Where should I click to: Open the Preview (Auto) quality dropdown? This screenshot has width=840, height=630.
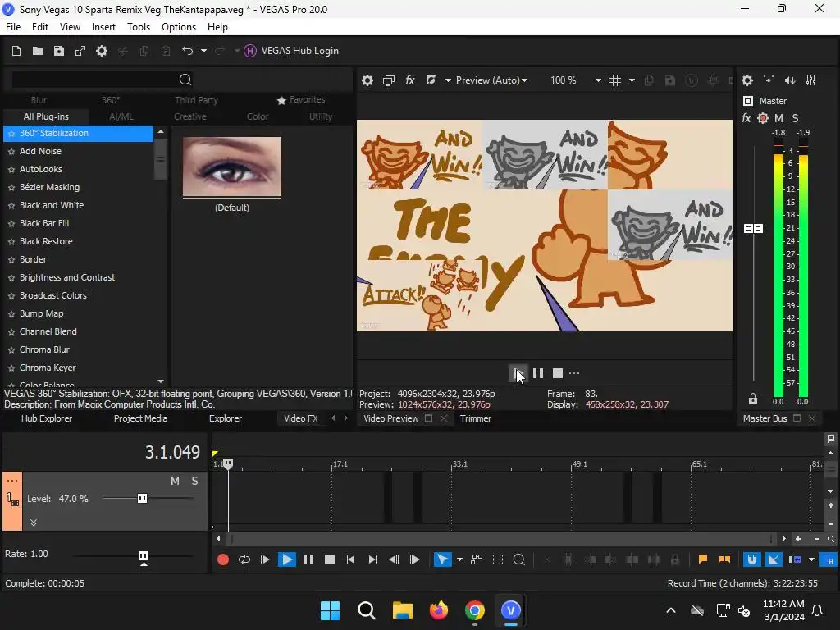tap(492, 80)
